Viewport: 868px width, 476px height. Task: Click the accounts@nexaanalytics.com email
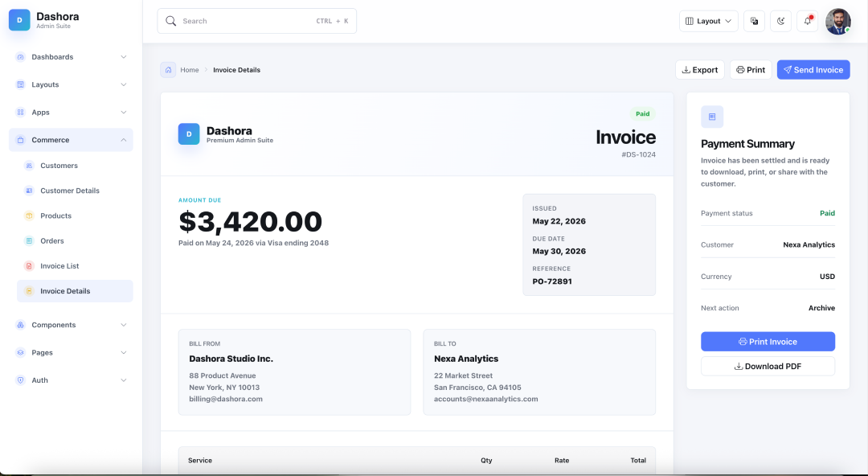pyautogui.click(x=486, y=399)
